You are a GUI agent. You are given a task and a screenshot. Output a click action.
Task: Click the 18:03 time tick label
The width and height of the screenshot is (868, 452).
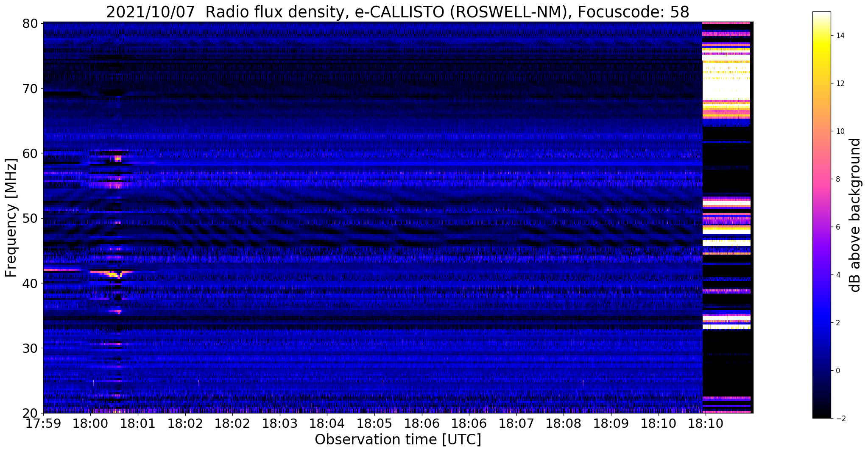[x=279, y=424]
